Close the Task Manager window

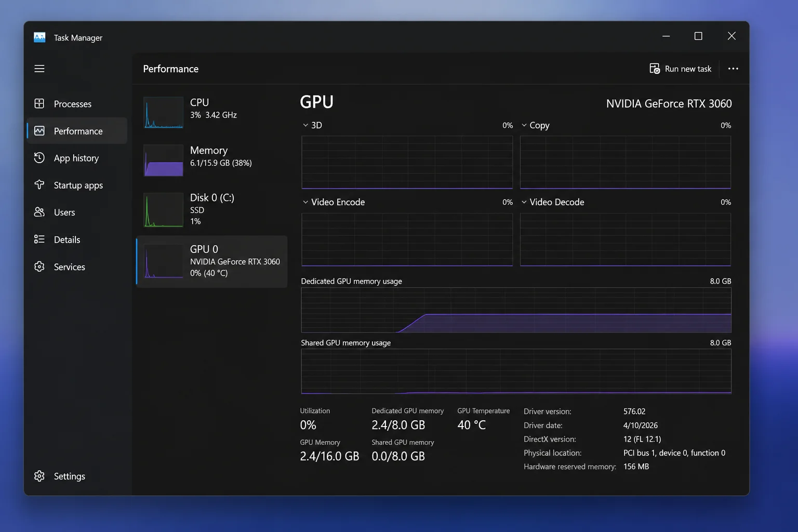(731, 36)
